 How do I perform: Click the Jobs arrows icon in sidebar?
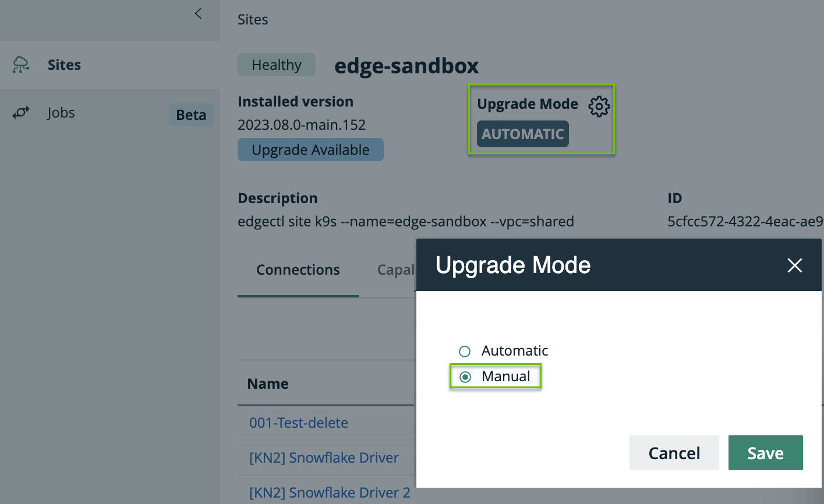point(21,113)
